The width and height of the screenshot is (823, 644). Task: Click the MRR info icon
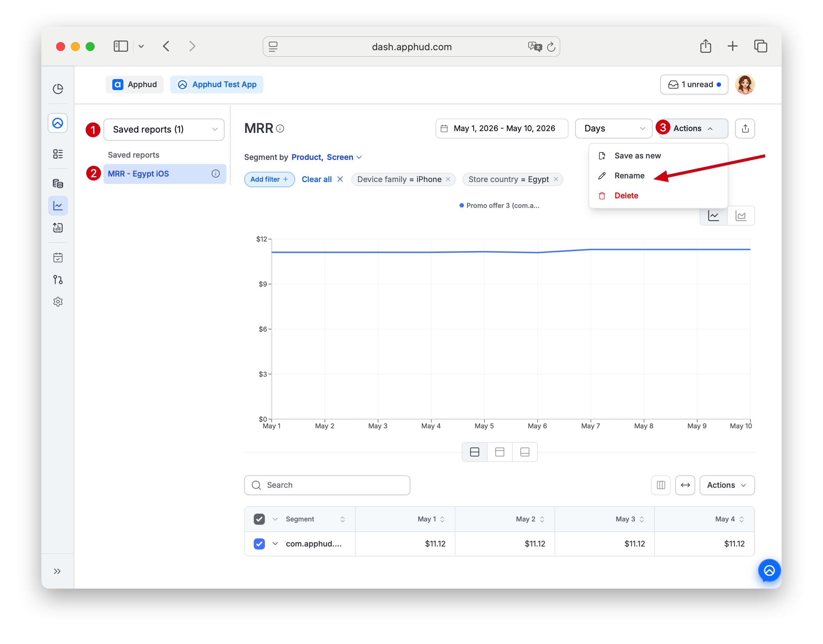[x=280, y=129]
